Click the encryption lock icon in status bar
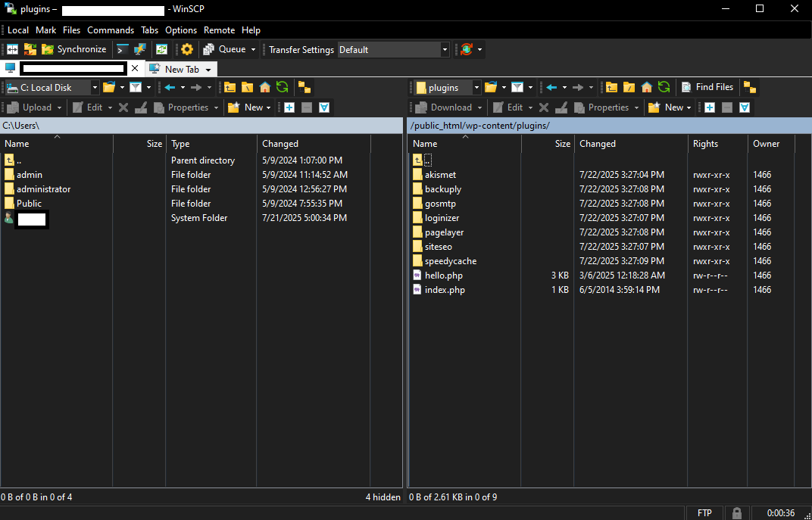This screenshot has height=520, width=812. pos(737,513)
